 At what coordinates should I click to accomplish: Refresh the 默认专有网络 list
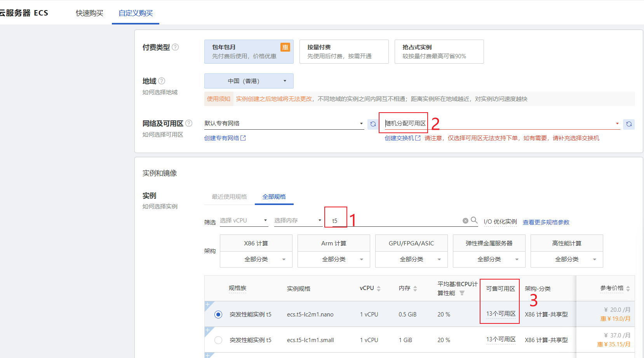click(x=373, y=124)
